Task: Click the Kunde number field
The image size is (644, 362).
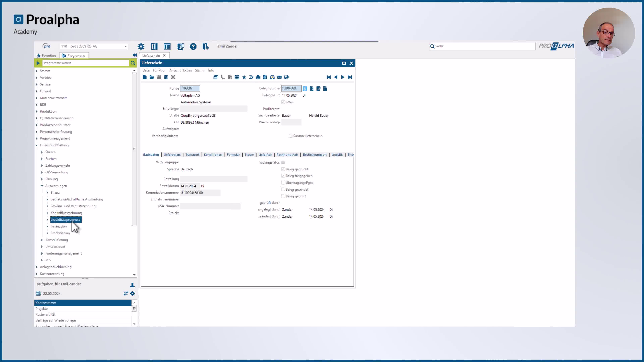Action: point(190,88)
